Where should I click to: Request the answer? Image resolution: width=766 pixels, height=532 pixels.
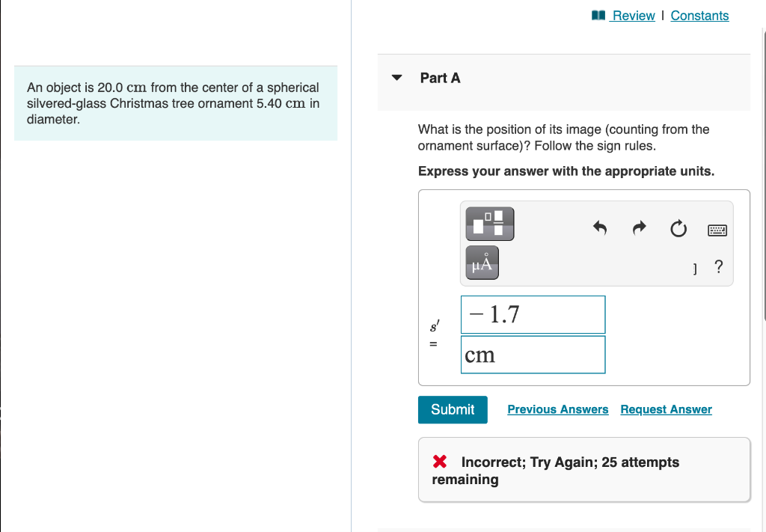(665, 409)
